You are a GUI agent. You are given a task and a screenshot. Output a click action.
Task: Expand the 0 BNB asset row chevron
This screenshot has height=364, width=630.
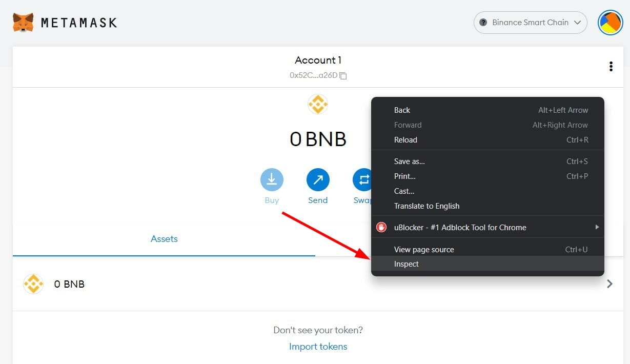(609, 284)
